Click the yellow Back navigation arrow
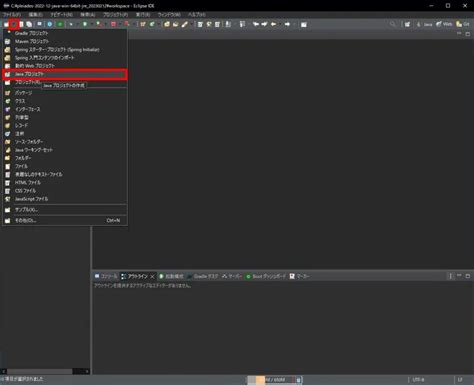This screenshot has height=385, width=474. coord(274,24)
